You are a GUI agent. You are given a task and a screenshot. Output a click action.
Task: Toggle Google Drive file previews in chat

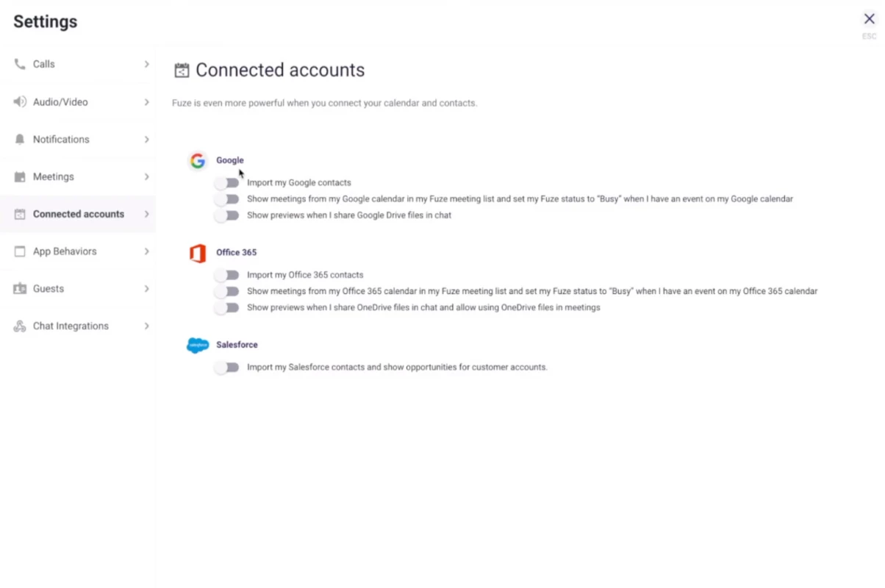227,215
